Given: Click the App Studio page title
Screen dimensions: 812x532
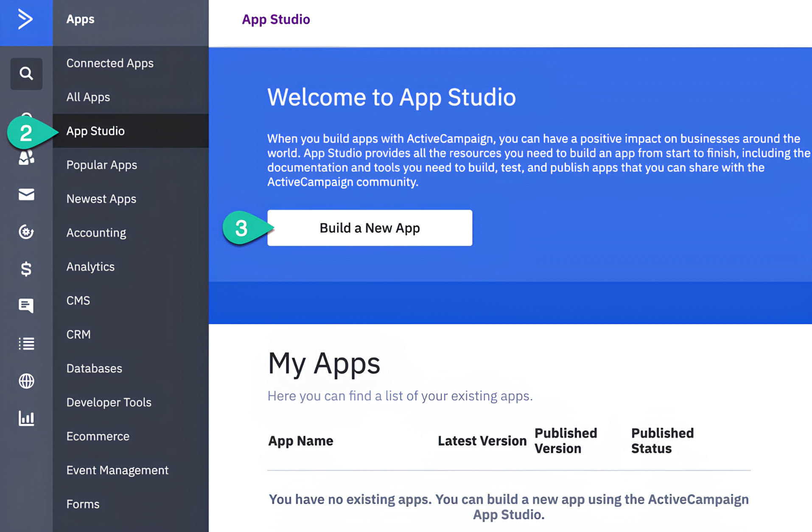Looking at the screenshot, I should [276, 20].
